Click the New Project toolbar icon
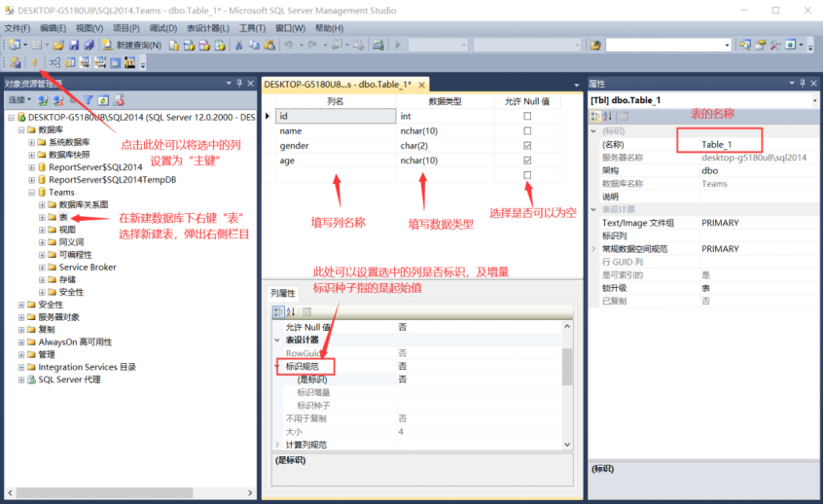Screen dimensions: 824x504 click(x=15, y=45)
